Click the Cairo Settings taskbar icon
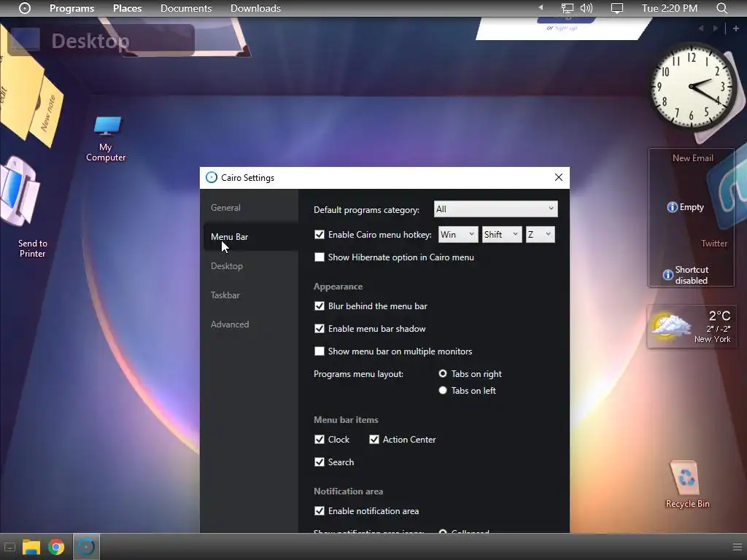This screenshot has height=560, width=747. pos(86,547)
